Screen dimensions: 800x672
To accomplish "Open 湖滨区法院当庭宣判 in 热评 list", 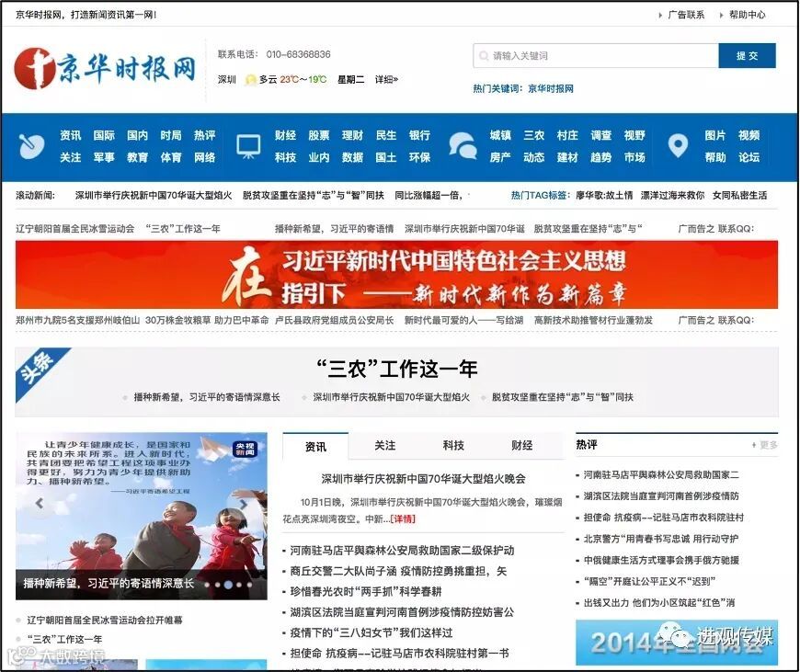I will 661,496.
